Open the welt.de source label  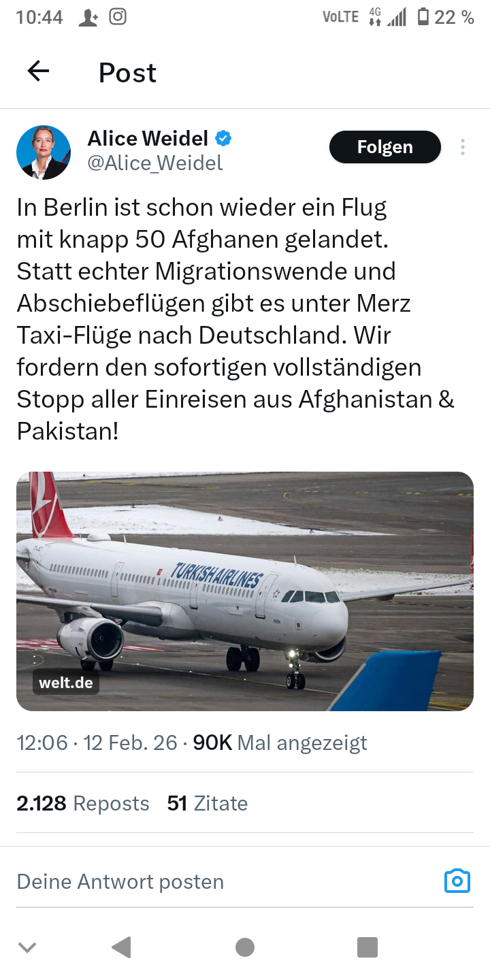(66, 683)
